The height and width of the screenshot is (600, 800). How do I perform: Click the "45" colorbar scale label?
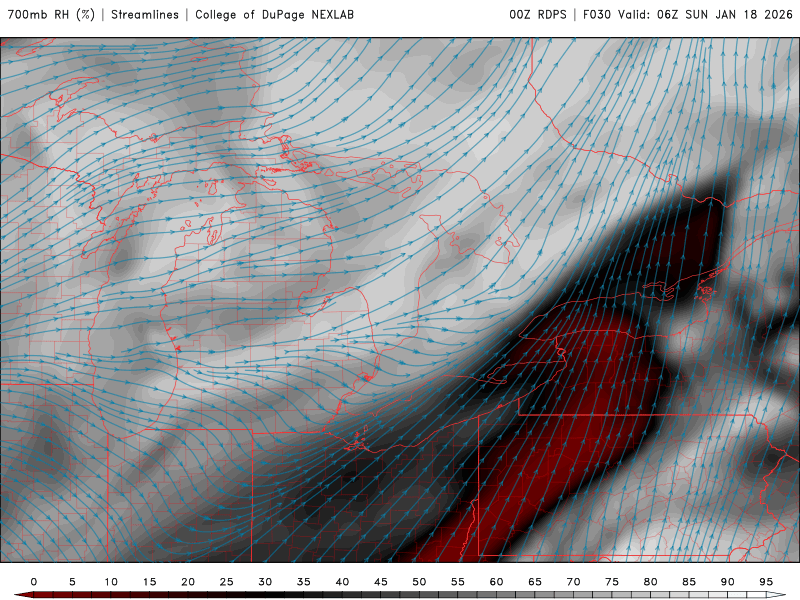point(381,582)
